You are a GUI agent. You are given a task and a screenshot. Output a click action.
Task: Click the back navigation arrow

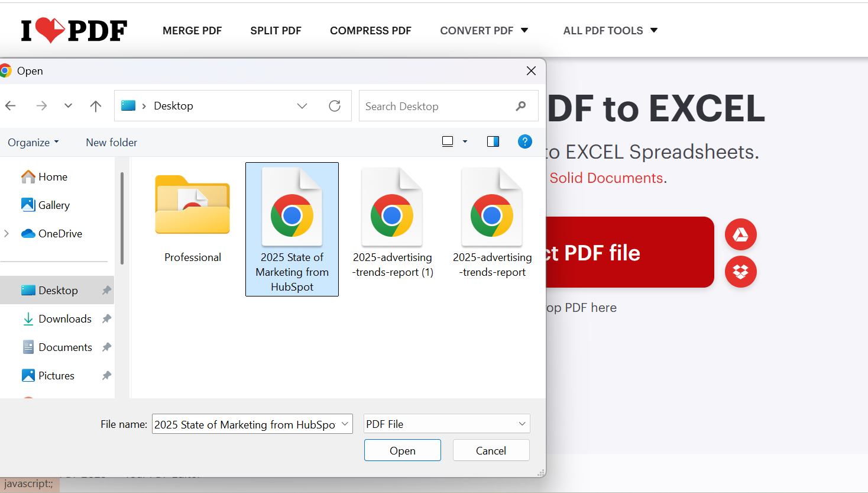[10, 105]
